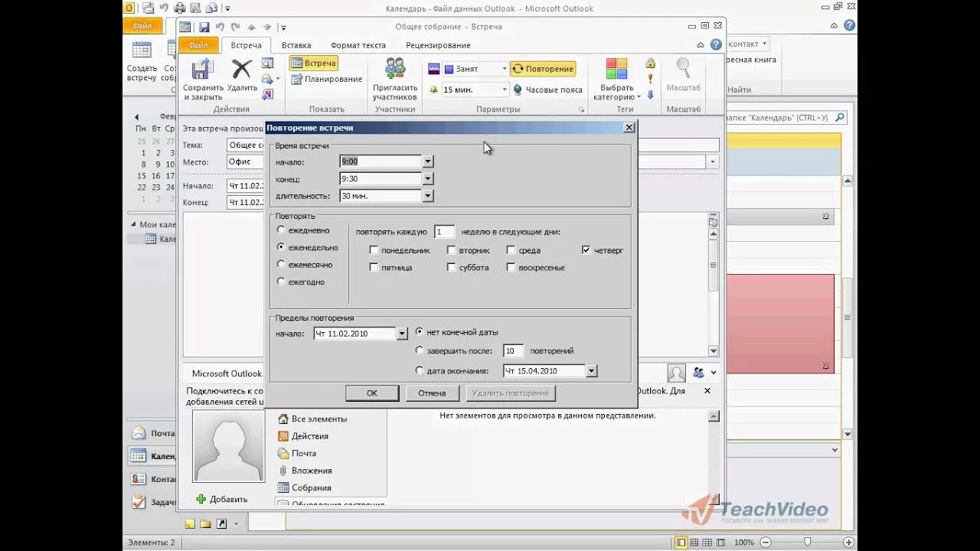Open the 15 min reminder dropdown
980x551 pixels.
coord(505,90)
